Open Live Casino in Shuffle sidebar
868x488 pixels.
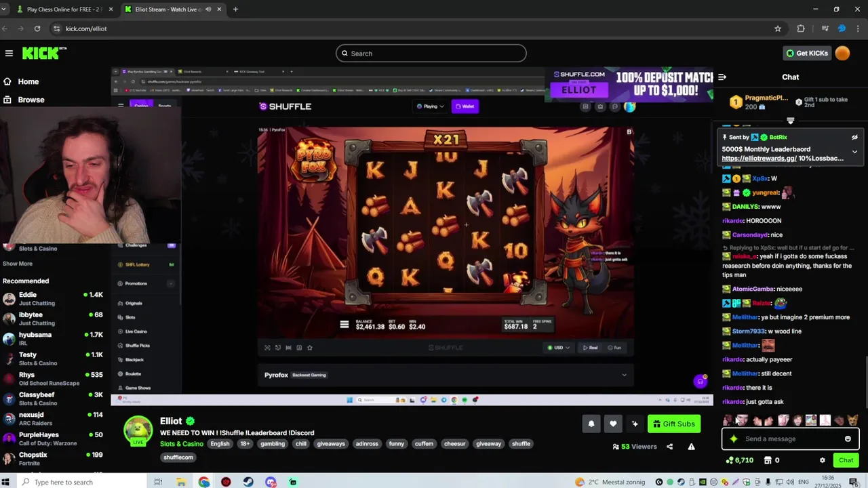(136, 331)
